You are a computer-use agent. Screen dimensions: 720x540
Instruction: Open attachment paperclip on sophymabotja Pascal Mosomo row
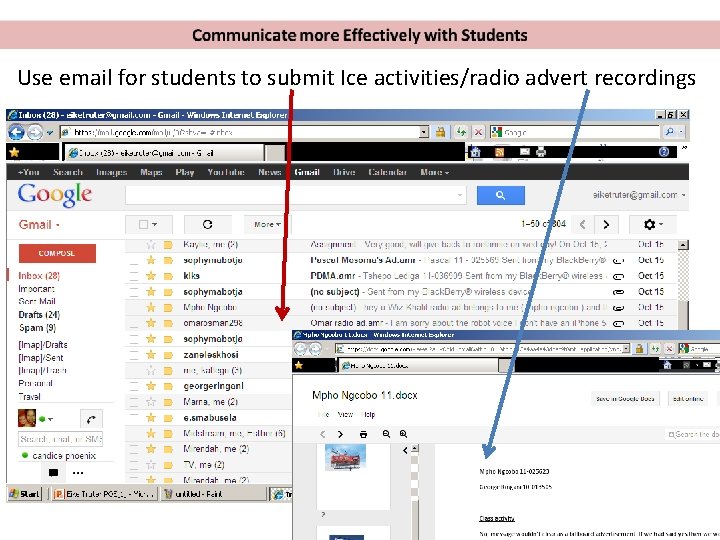[619, 260]
